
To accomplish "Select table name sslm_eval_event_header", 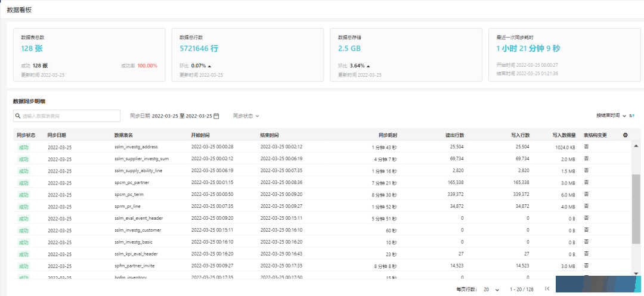I will point(139,218).
